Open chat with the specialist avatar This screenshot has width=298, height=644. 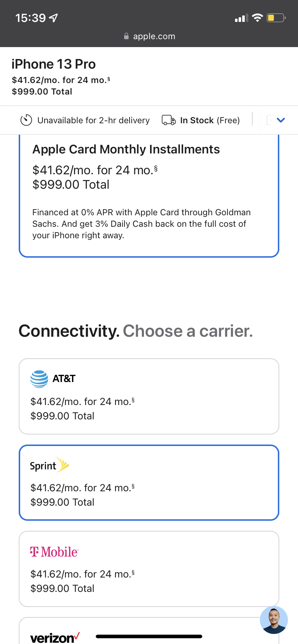(x=274, y=620)
